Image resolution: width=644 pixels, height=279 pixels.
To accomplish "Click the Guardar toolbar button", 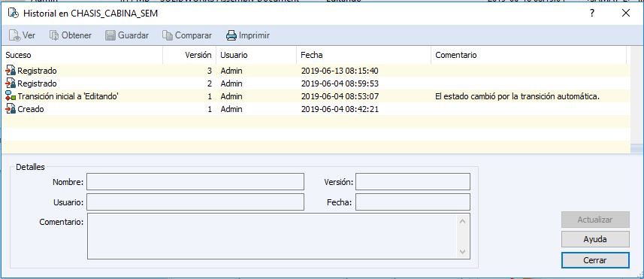I will (x=127, y=35).
